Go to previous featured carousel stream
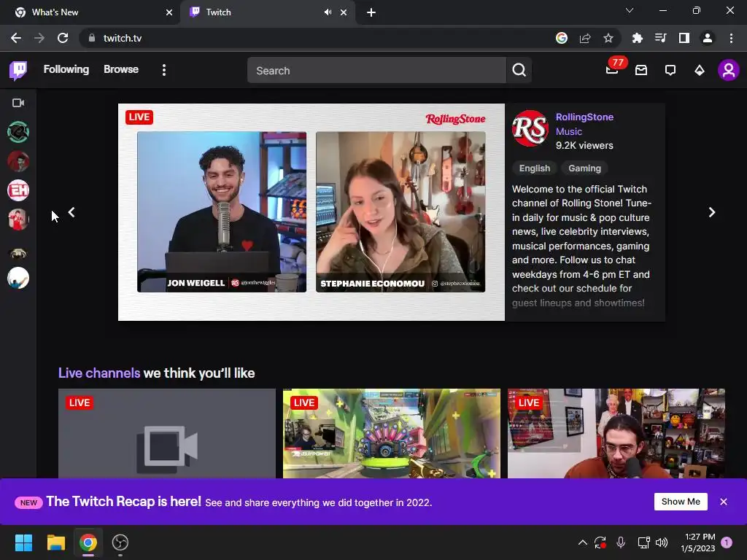Screen dimensions: 747x560 [71, 212]
